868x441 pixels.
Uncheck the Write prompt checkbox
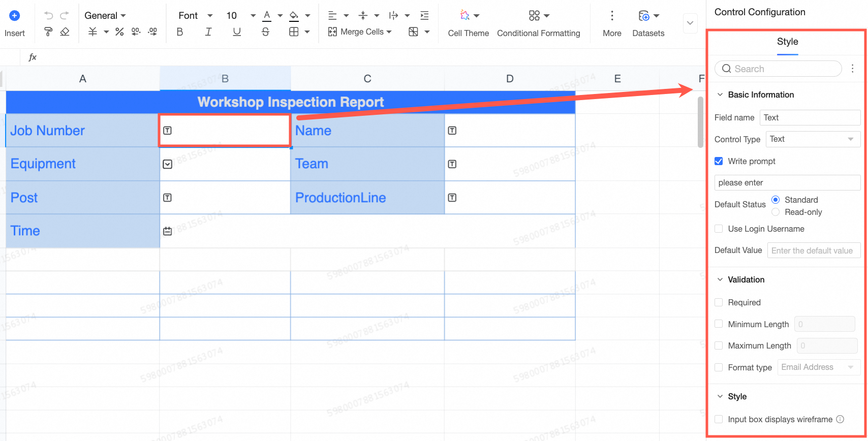[x=719, y=161]
